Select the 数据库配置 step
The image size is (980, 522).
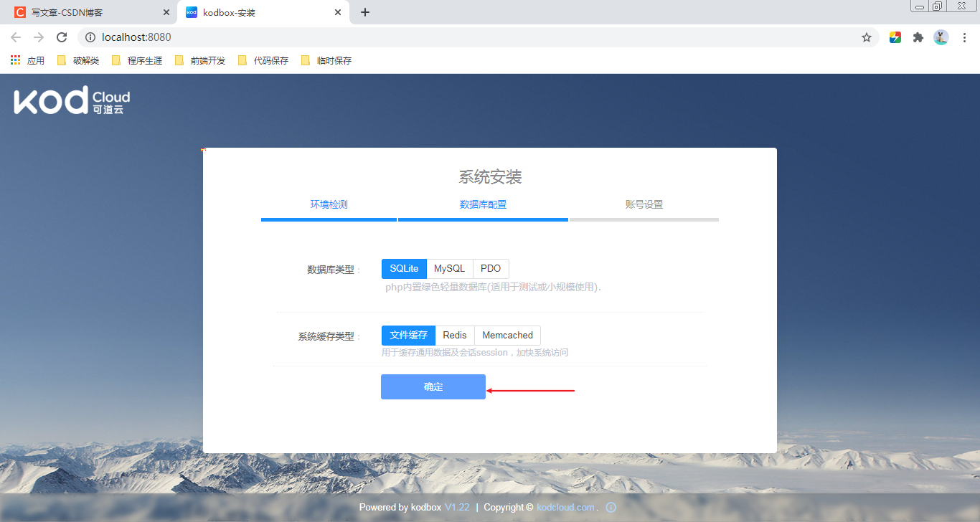click(x=483, y=204)
